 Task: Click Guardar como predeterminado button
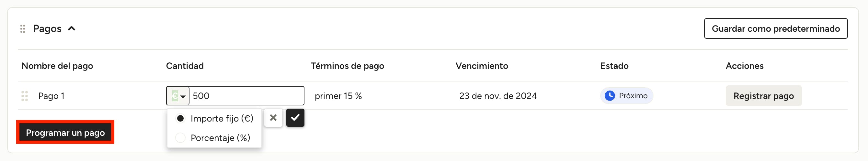click(x=775, y=28)
